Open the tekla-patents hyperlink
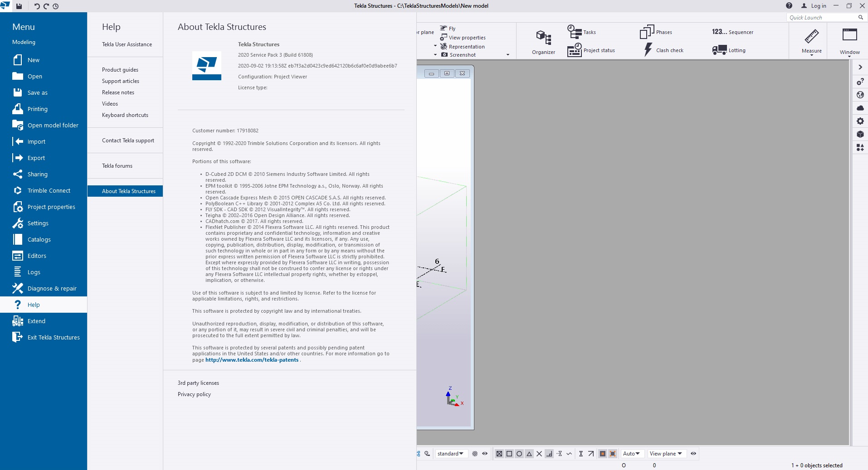Image resolution: width=868 pixels, height=470 pixels. [252, 360]
